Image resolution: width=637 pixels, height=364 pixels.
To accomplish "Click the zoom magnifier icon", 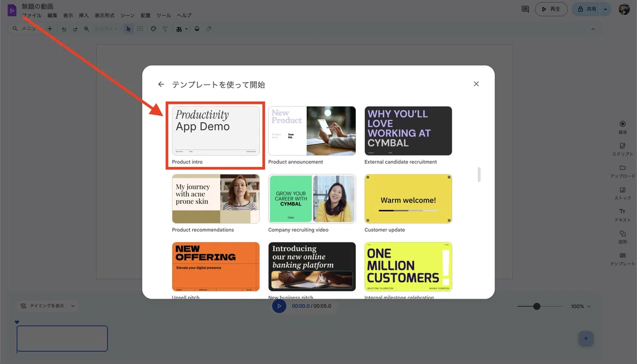I will (87, 29).
